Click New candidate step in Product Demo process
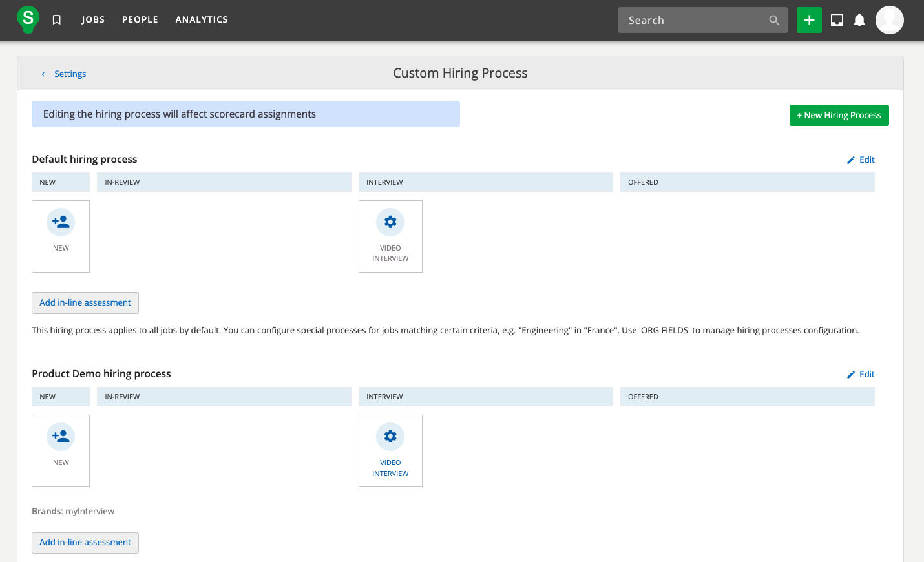The height and width of the screenshot is (562, 924). click(61, 450)
